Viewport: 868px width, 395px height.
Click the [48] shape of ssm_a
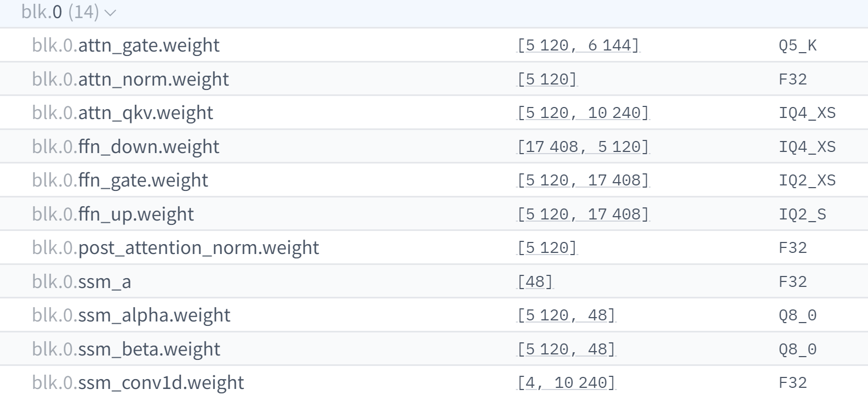535,281
